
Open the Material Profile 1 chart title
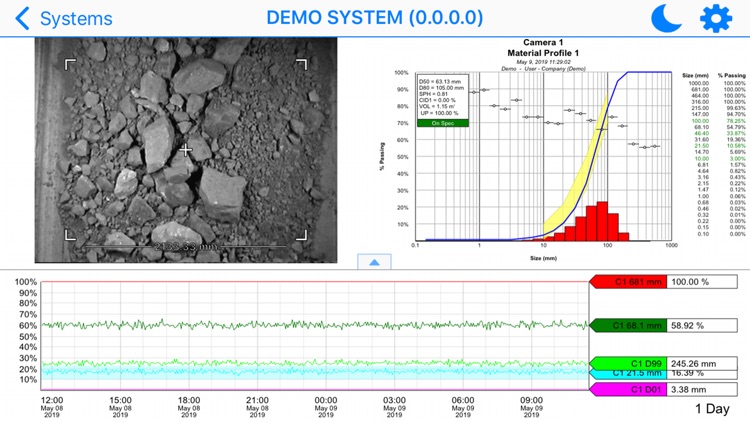point(543,53)
